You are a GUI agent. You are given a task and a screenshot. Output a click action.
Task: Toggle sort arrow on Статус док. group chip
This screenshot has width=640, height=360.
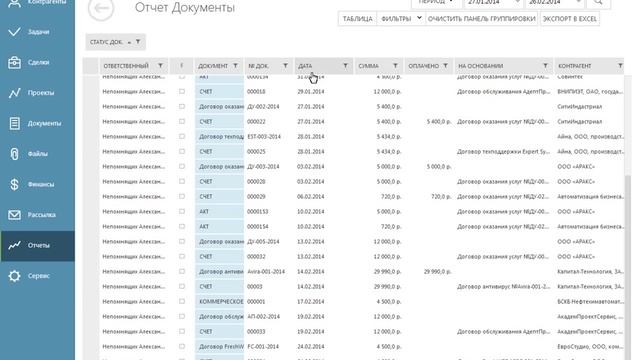point(129,42)
